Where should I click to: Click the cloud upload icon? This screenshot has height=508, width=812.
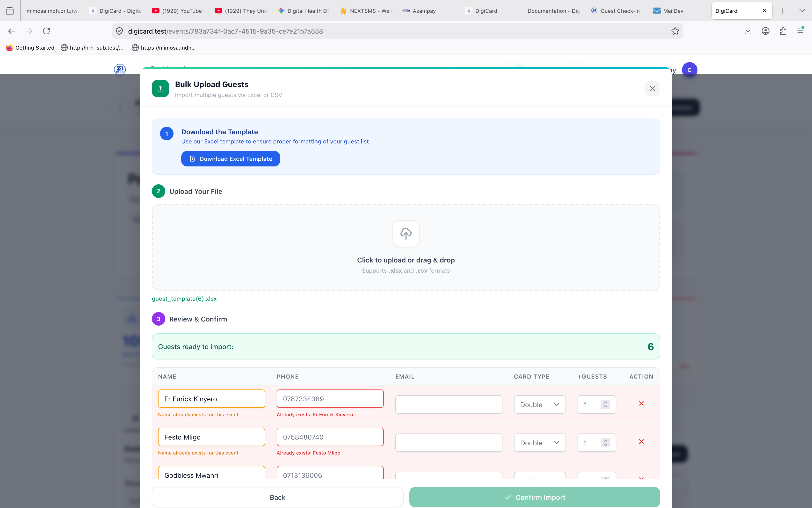coord(406,233)
